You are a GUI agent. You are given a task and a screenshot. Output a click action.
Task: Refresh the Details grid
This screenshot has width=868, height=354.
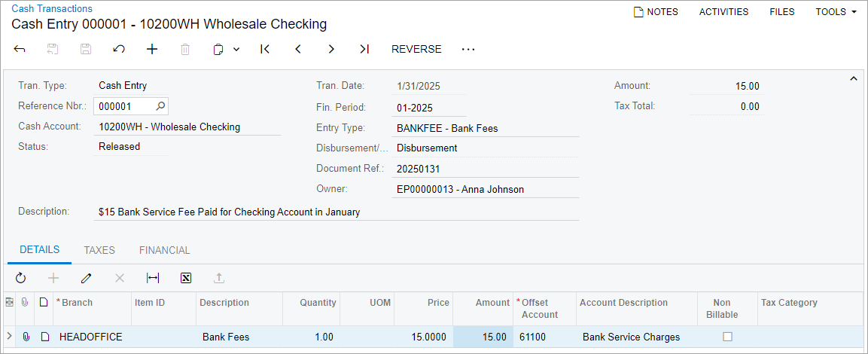pos(20,278)
